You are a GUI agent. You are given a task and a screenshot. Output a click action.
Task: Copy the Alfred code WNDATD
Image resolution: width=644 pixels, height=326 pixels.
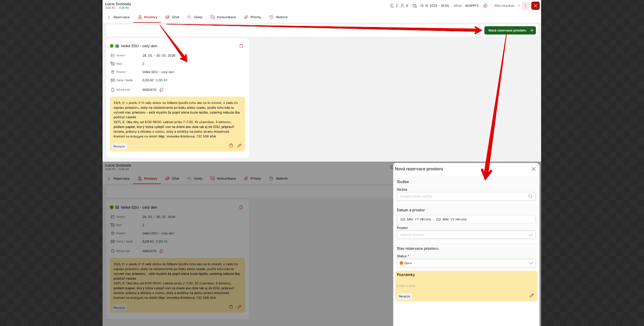[161, 90]
